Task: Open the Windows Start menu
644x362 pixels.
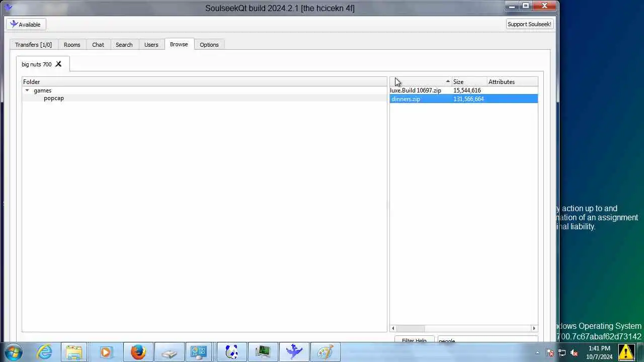Action: (14, 352)
